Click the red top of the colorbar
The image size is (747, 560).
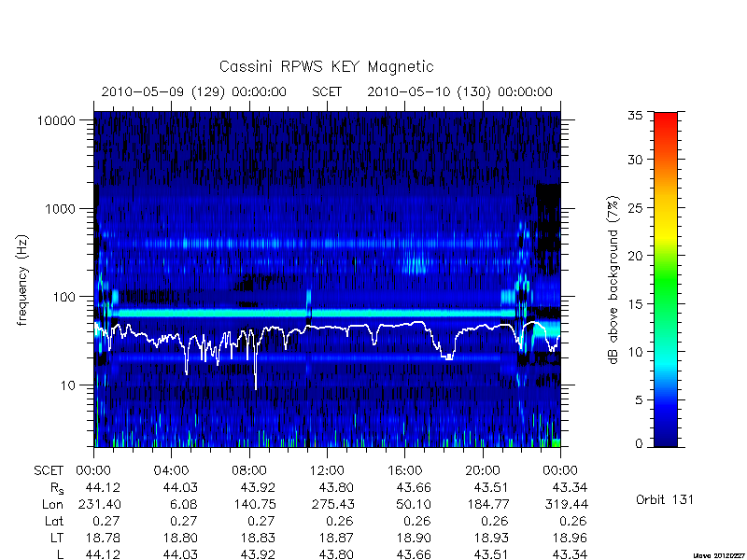coord(666,118)
